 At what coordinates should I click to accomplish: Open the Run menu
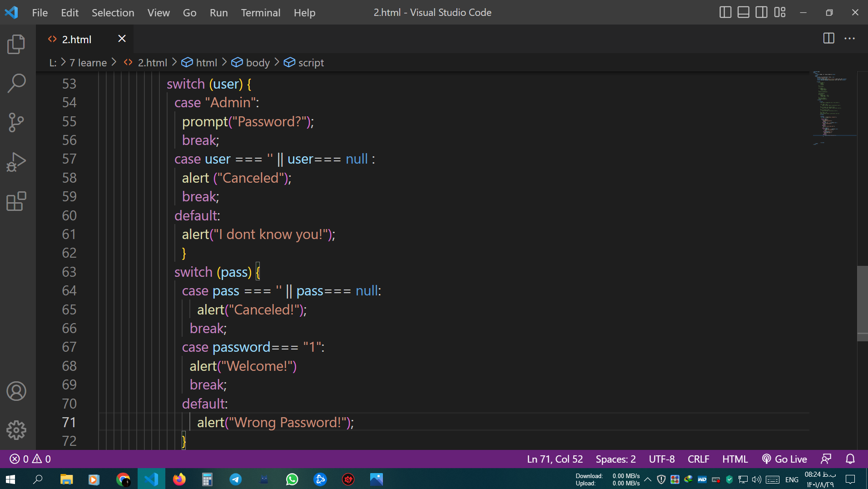[x=218, y=13]
